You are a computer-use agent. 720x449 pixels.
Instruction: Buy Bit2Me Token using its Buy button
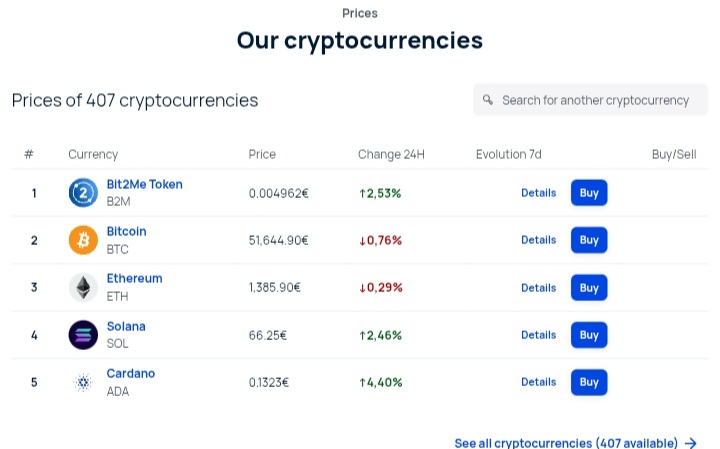(589, 193)
